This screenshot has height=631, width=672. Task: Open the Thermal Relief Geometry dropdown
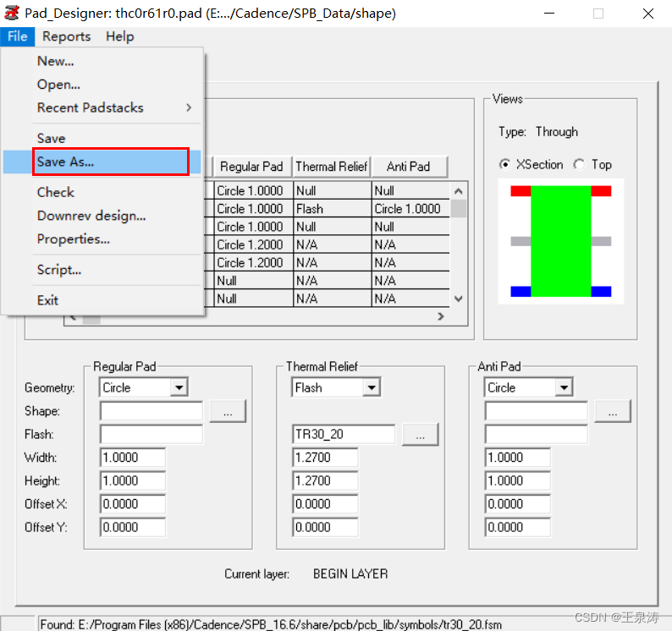pyautogui.click(x=371, y=388)
